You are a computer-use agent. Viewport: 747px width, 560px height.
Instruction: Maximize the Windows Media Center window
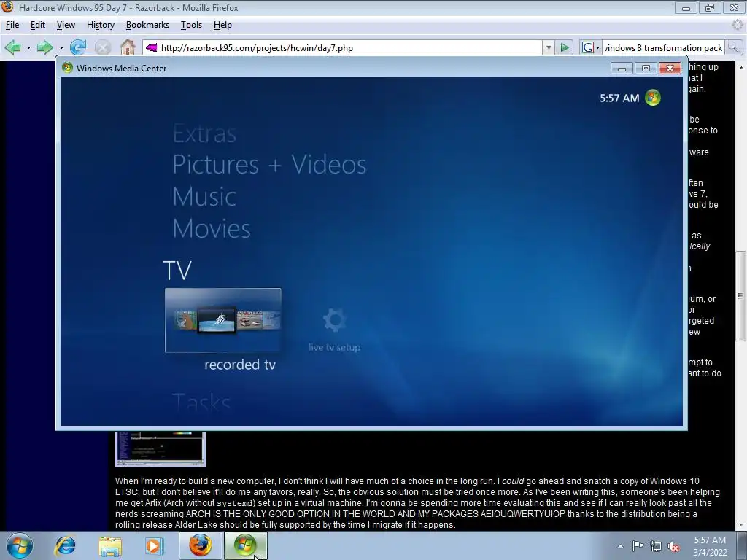click(646, 69)
